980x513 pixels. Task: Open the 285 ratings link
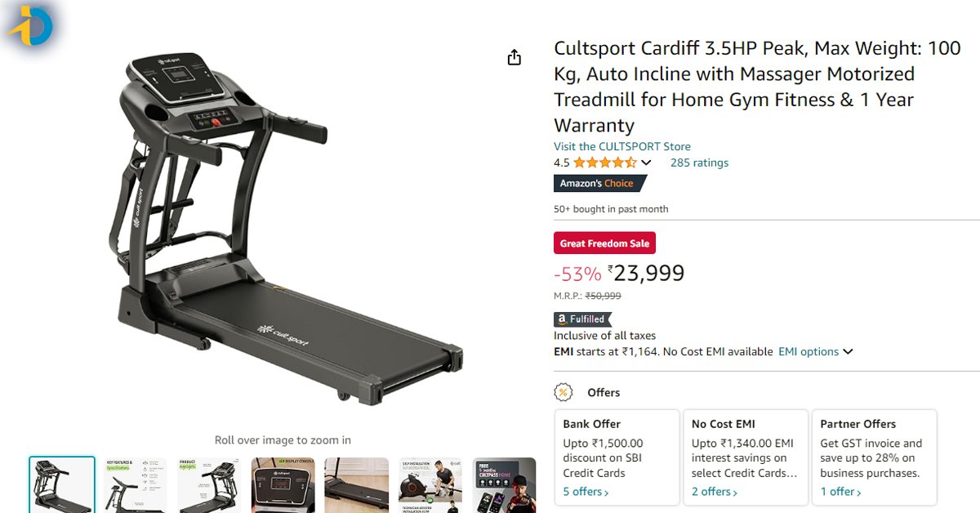tap(699, 163)
